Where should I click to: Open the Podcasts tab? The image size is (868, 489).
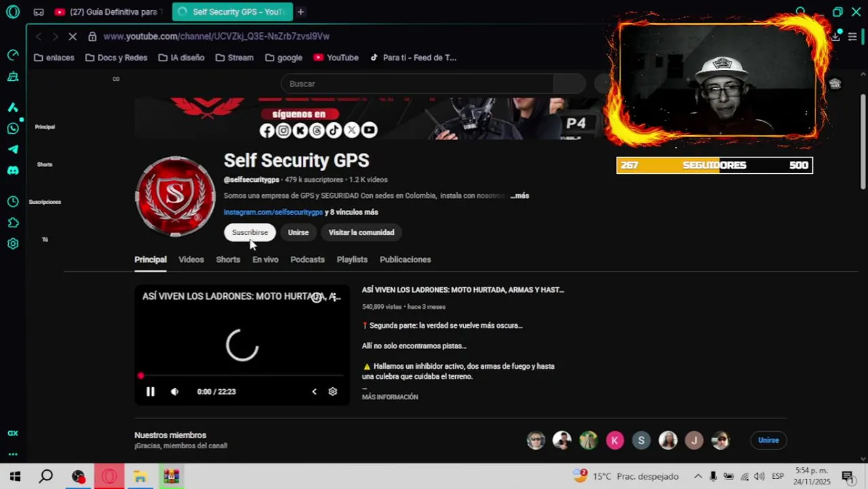308,259
